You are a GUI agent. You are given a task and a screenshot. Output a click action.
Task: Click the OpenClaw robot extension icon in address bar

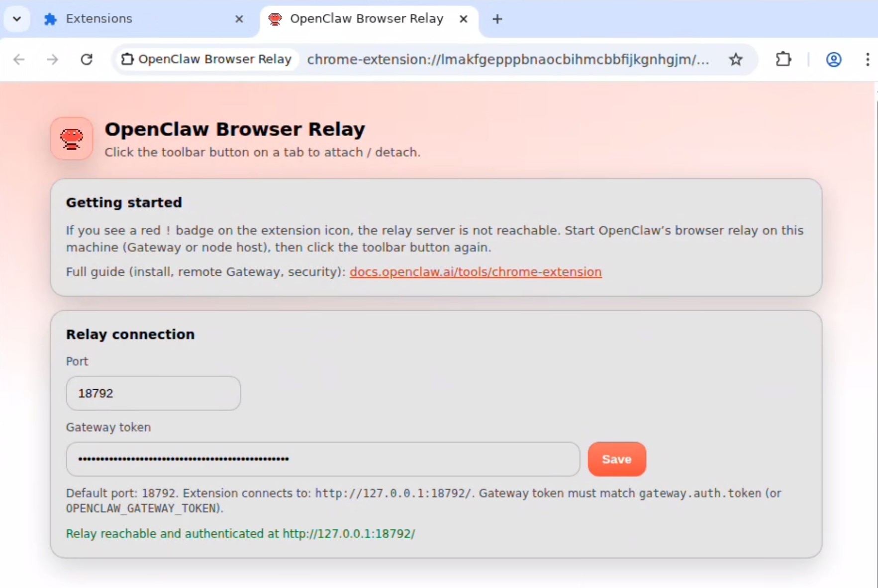tap(128, 59)
